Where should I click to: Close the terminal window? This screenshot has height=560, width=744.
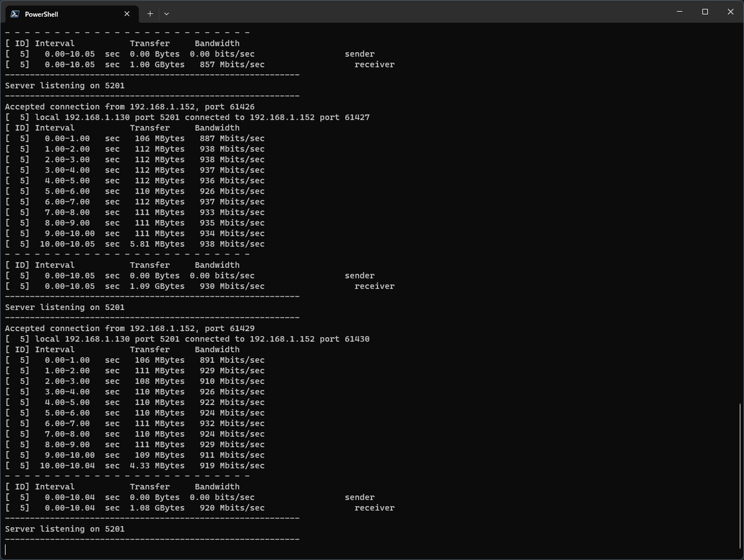coord(730,12)
